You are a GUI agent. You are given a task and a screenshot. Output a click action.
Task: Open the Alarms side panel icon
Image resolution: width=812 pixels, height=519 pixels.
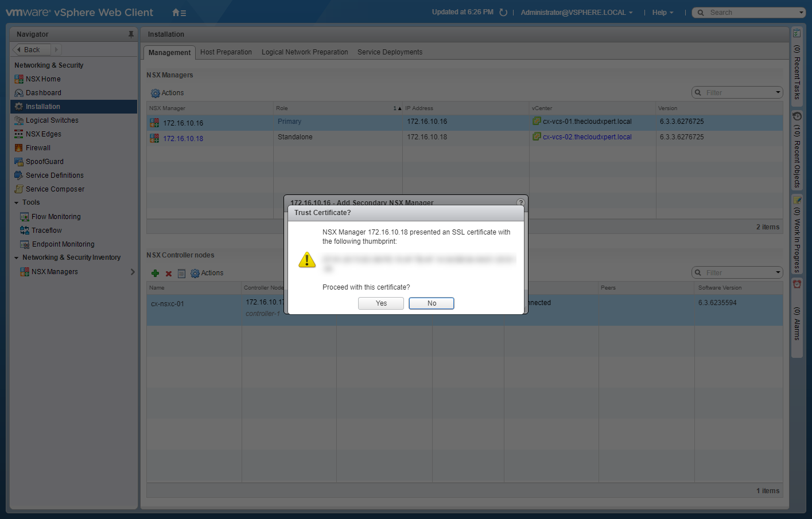click(797, 284)
